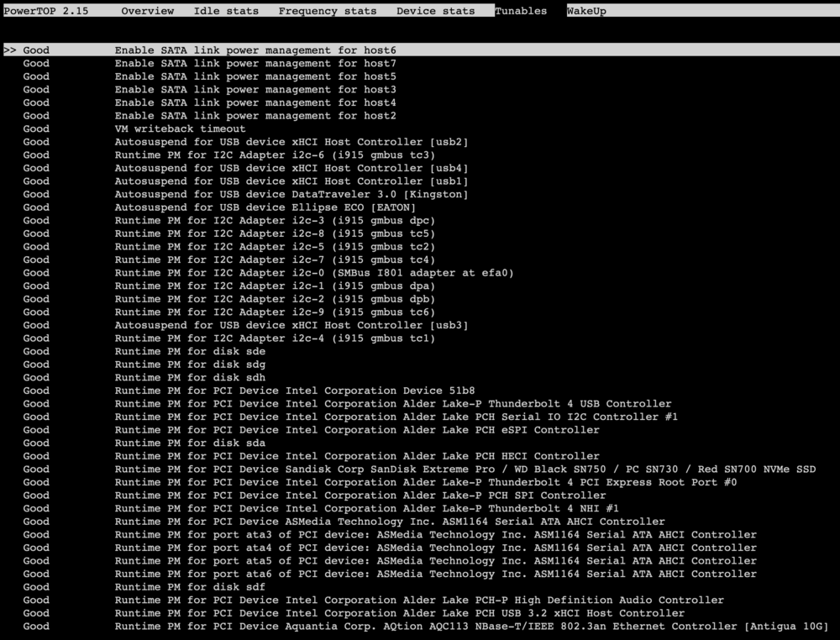Screen dimensions: 840x640
Task: Open the Frequency stats tab
Action: [328, 11]
